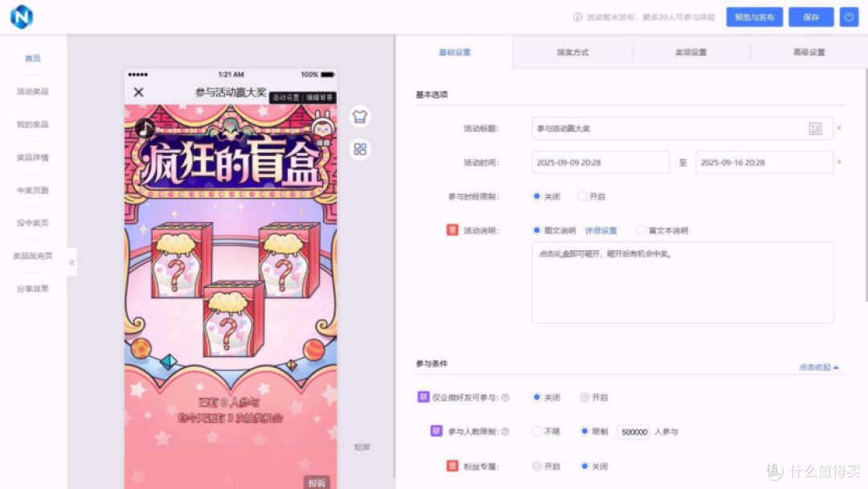Open 我的奖品 in left sidebar
Screen dimensions: 868x489
pos(33,125)
